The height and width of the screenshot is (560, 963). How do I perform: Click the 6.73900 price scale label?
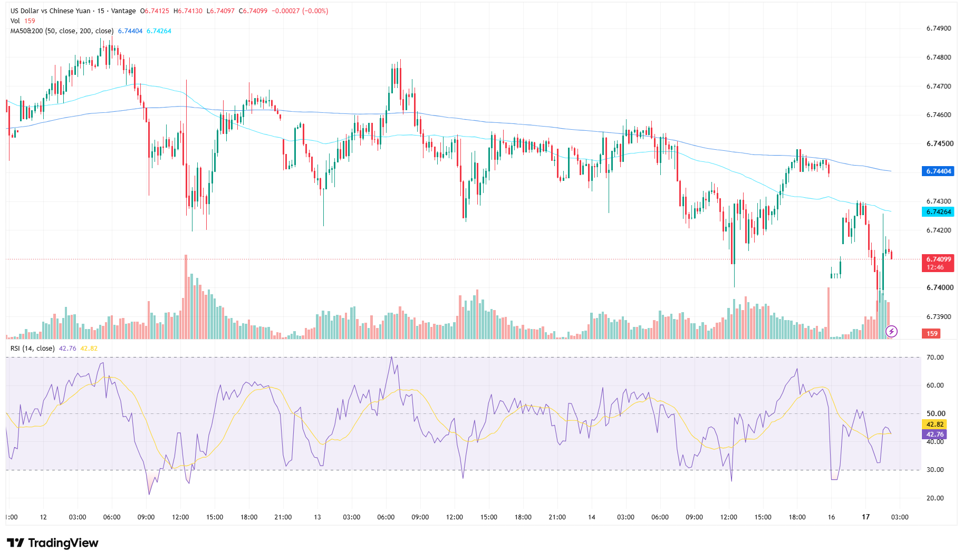tap(939, 317)
